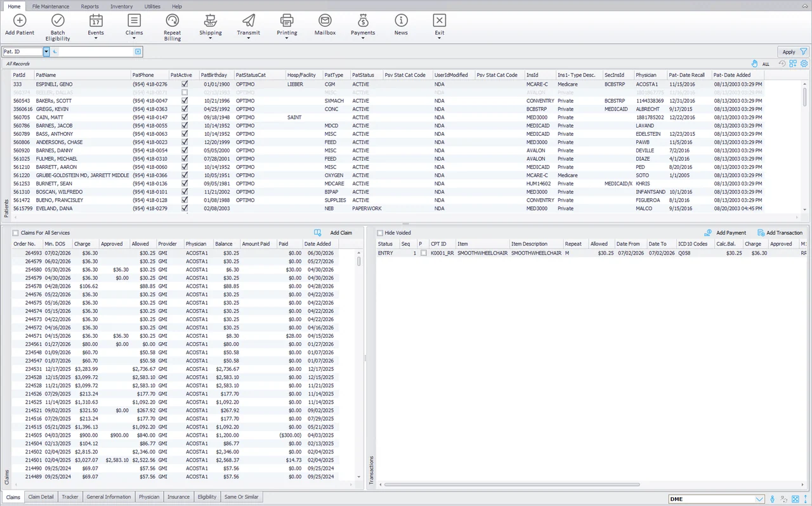Click the Add Transaction icon
Viewport: 812px width, 506px height.
point(761,233)
